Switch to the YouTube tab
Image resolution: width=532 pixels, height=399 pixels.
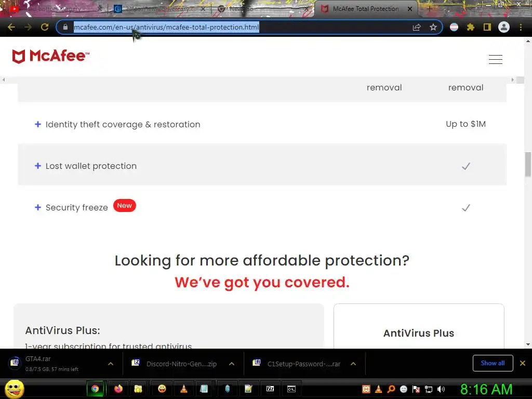[x=54, y=9]
